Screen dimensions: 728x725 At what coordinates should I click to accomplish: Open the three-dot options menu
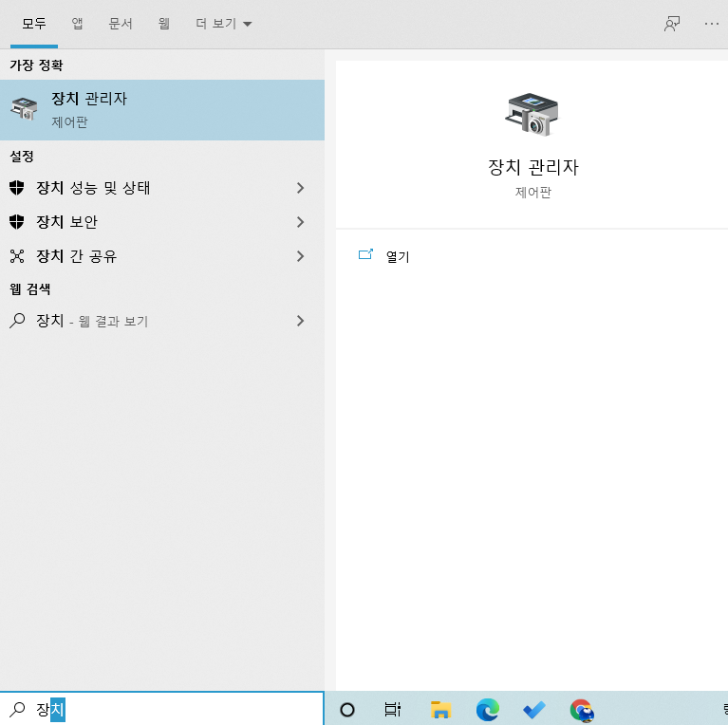(x=711, y=24)
